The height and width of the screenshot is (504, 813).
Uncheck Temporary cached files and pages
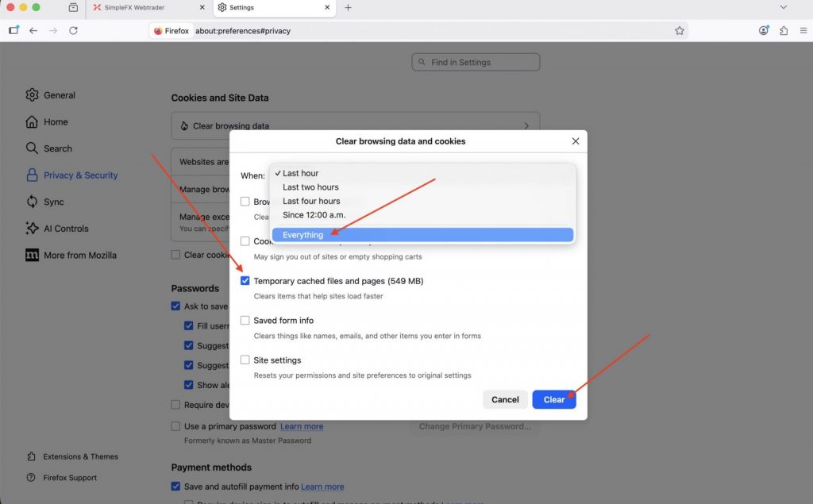click(x=245, y=281)
